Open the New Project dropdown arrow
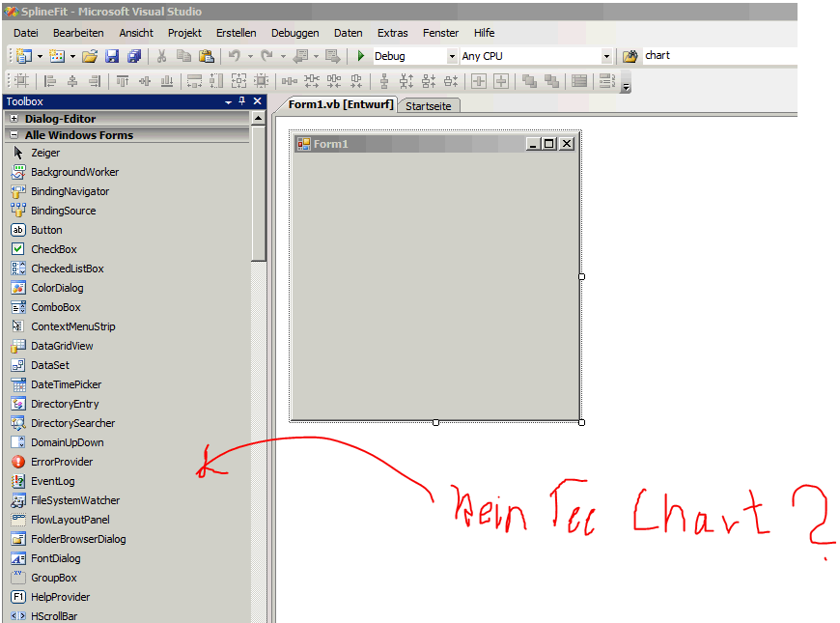 (x=40, y=56)
